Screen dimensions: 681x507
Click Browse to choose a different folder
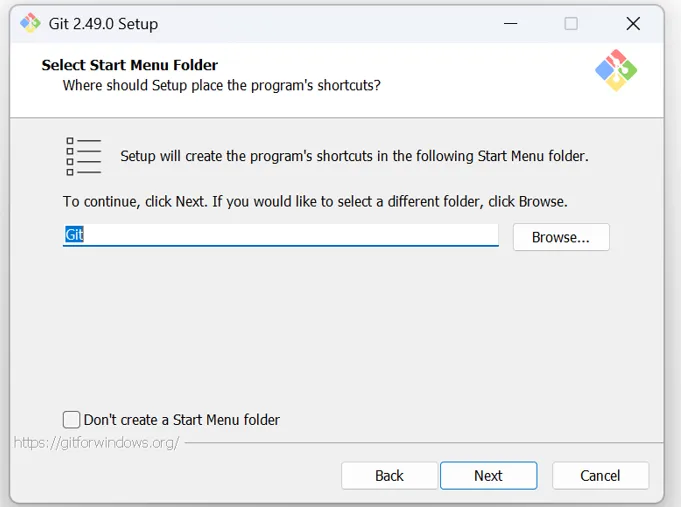tap(560, 237)
